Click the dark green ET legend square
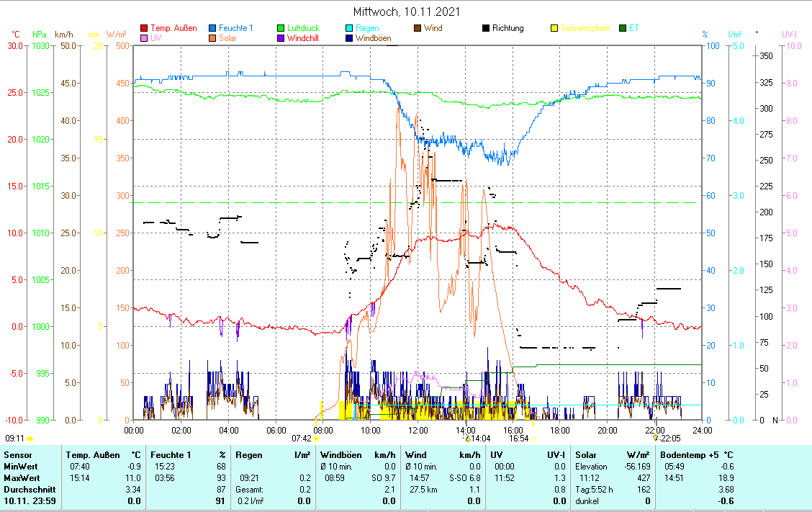This screenshot has height=512, width=812. 623,29
